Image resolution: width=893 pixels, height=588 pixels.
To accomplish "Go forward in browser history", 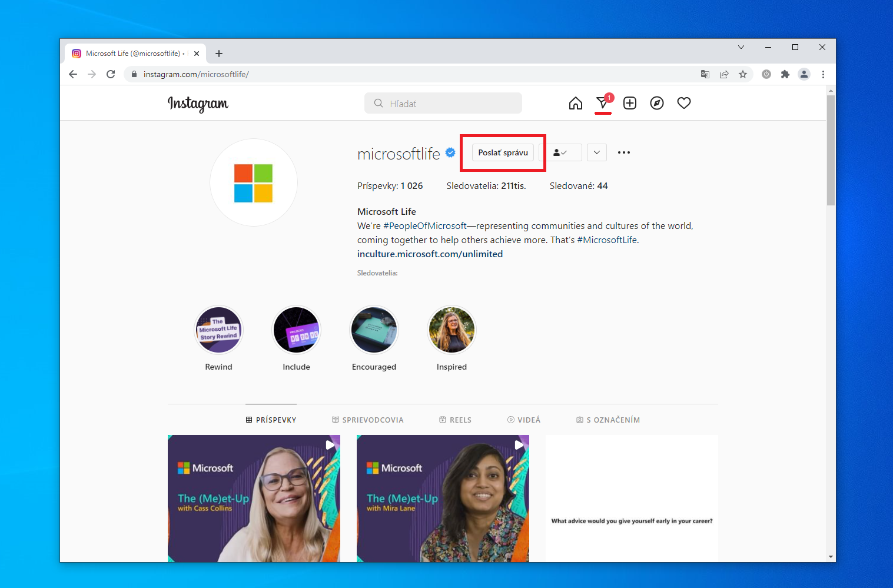I will click(x=92, y=74).
